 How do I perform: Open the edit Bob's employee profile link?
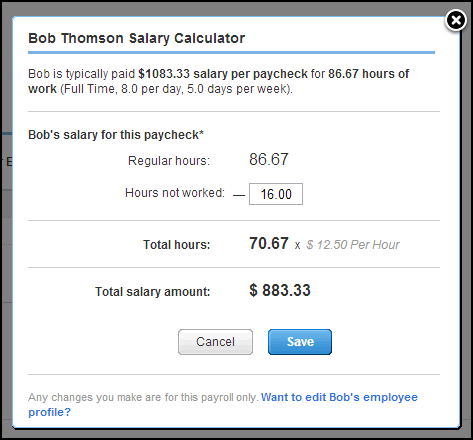click(x=223, y=404)
